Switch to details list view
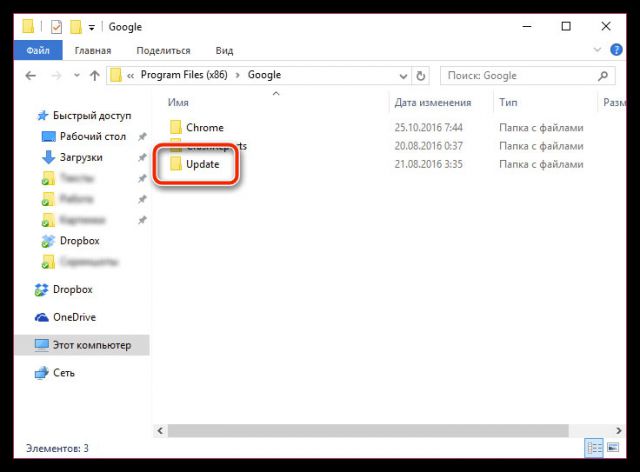Image resolution: width=640 pixels, height=472 pixels. coord(594,448)
